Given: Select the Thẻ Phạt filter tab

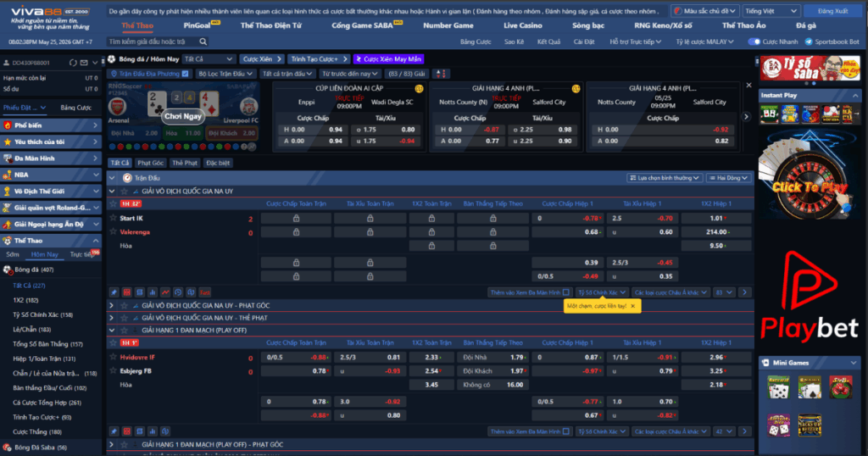Looking at the screenshot, I should pyautogui.click(x=184, y=163).
